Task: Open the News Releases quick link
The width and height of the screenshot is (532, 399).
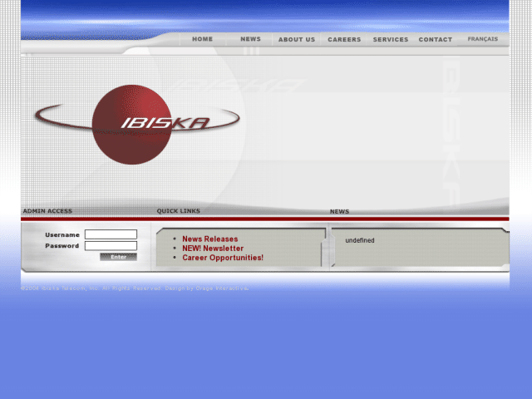Action: pos(210,239)
